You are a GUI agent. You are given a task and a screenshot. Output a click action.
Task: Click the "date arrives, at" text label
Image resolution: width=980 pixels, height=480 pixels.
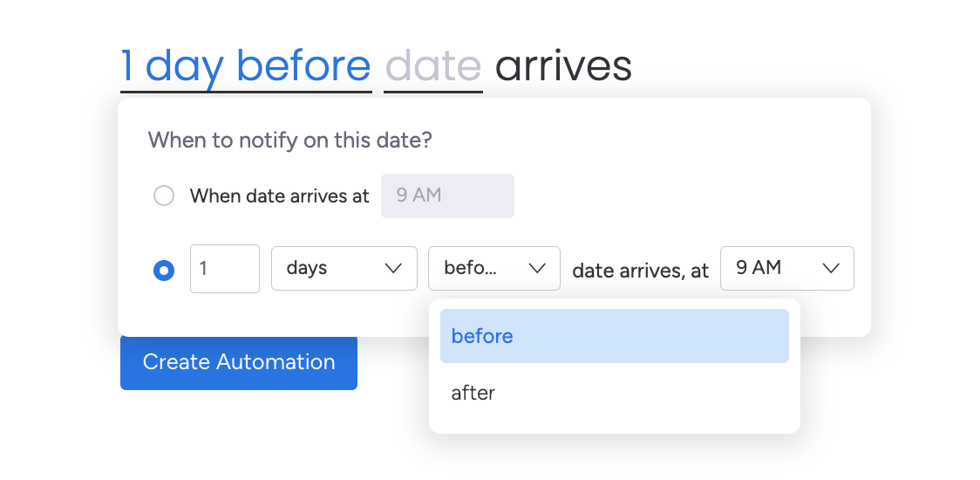[640, 271]
